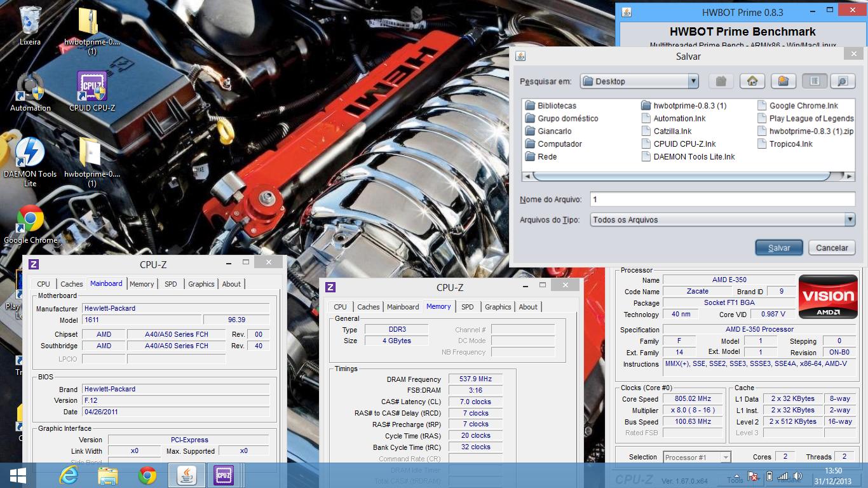
Task: Open the Caches tab in Mainboard CPU-Z window
Action: click(x=71, y=284)
